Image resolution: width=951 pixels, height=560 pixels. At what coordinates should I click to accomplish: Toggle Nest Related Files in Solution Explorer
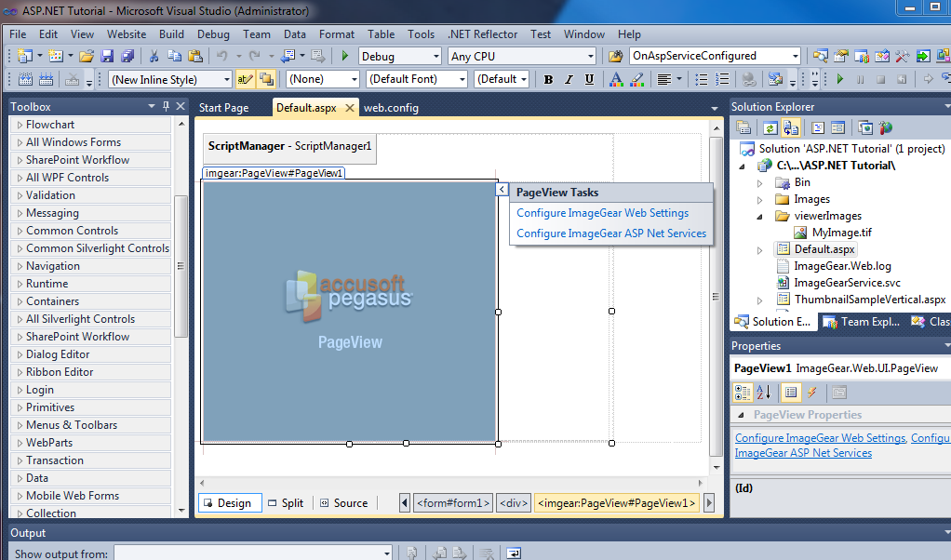[x=791, y=127]
